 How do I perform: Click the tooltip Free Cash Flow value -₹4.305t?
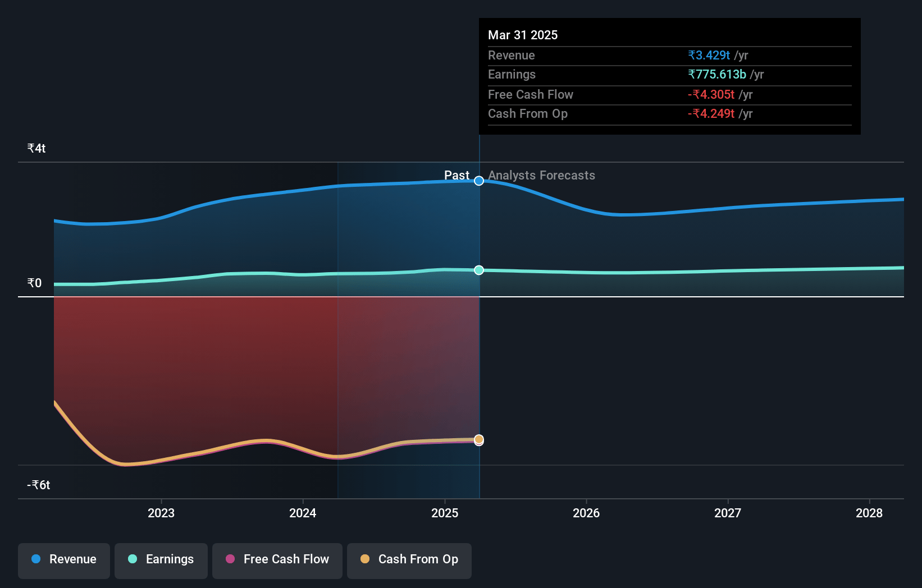pyautogui.click(x=711, y=94)
